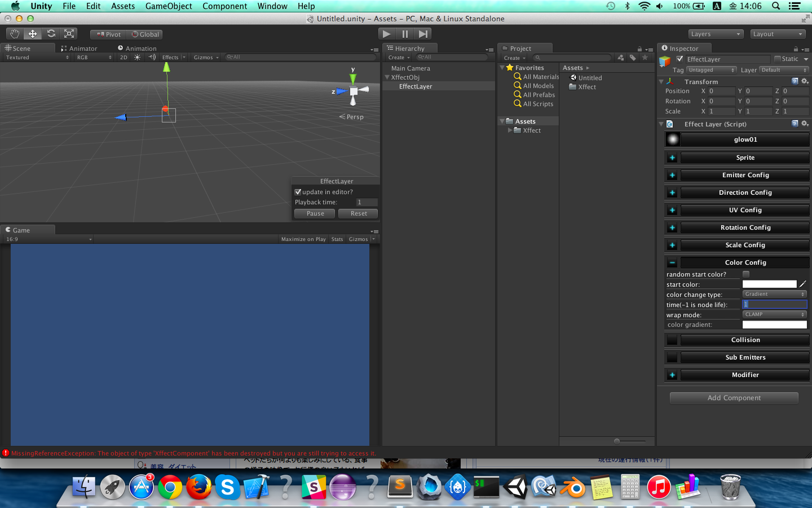Toggle 2D scene view mode
Viewport: 812px width, 508px height.
tap(123, 57)
